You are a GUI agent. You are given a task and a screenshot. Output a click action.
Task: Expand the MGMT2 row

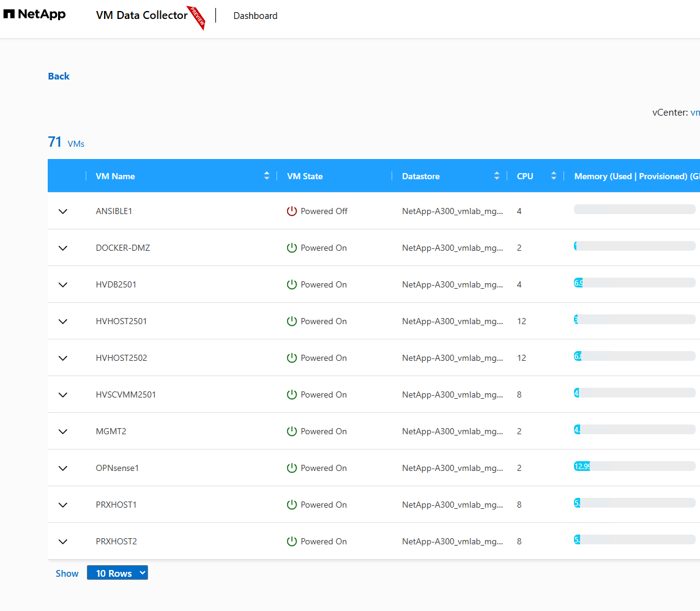coord(63,431)
